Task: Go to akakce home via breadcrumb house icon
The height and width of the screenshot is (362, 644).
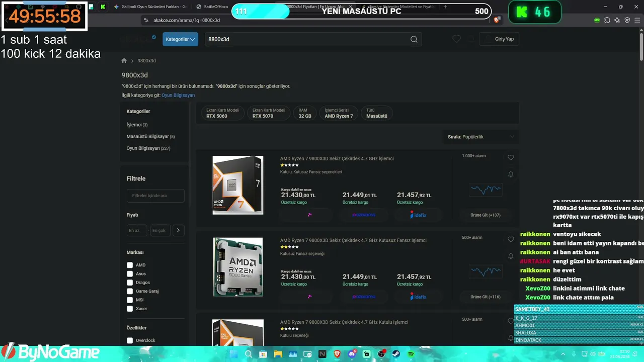Action: click(124, 61)
